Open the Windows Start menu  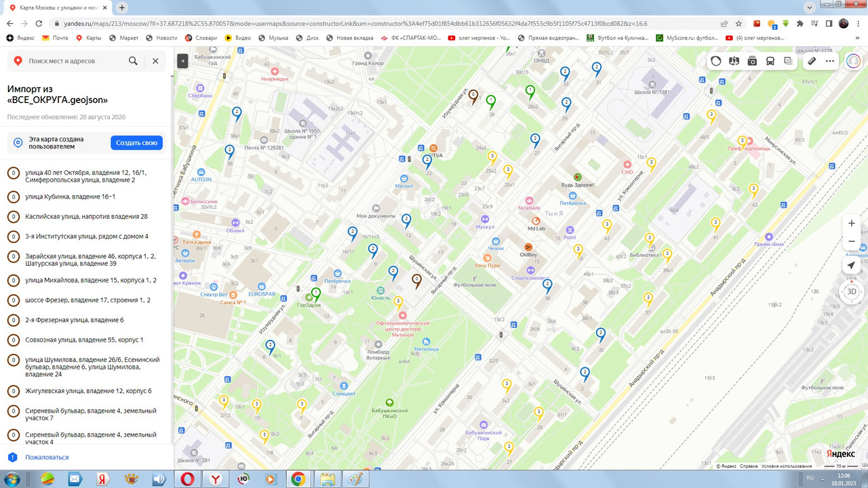(x=12, y=479)
